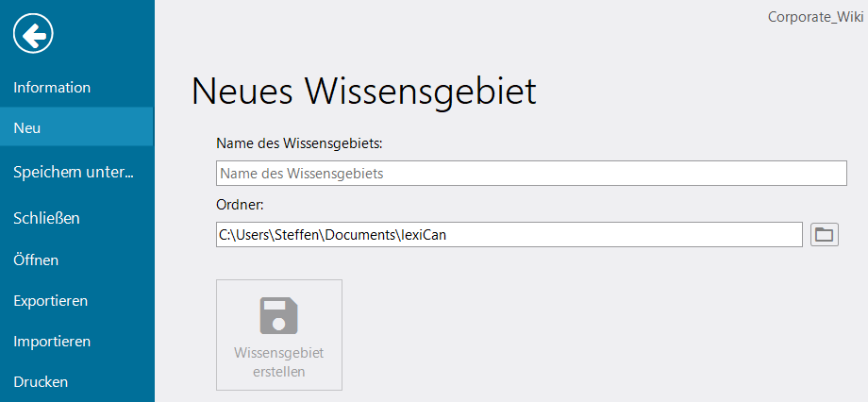This screenshot has width=868, height=402.
Task: Click the Corporate_Wiki title text
Action: [x=815, y=17]
